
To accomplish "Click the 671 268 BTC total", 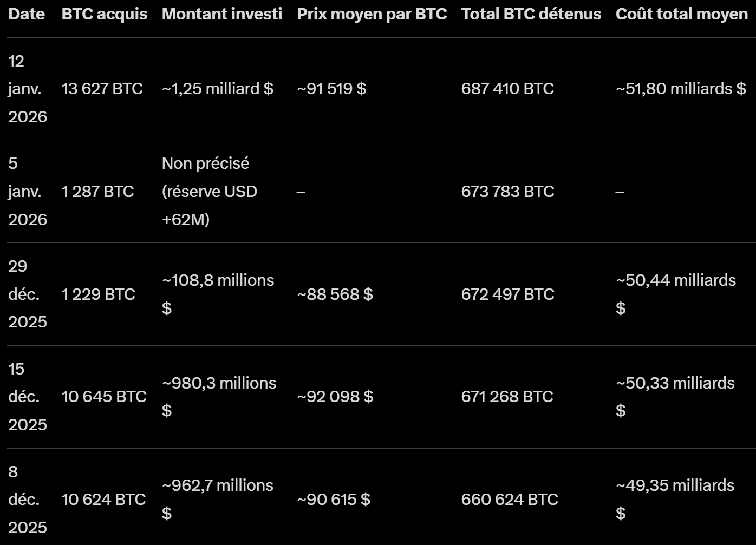I will click(x=507, y=397).
